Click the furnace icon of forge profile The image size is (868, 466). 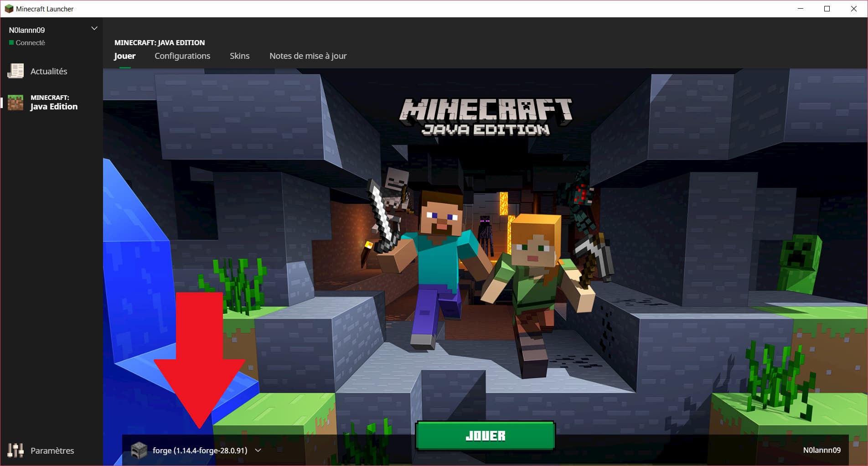(x=139, y=450)
